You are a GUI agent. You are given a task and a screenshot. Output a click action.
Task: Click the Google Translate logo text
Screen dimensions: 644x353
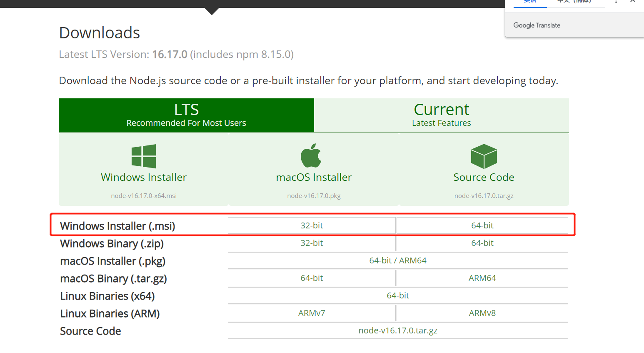[537, 25]
